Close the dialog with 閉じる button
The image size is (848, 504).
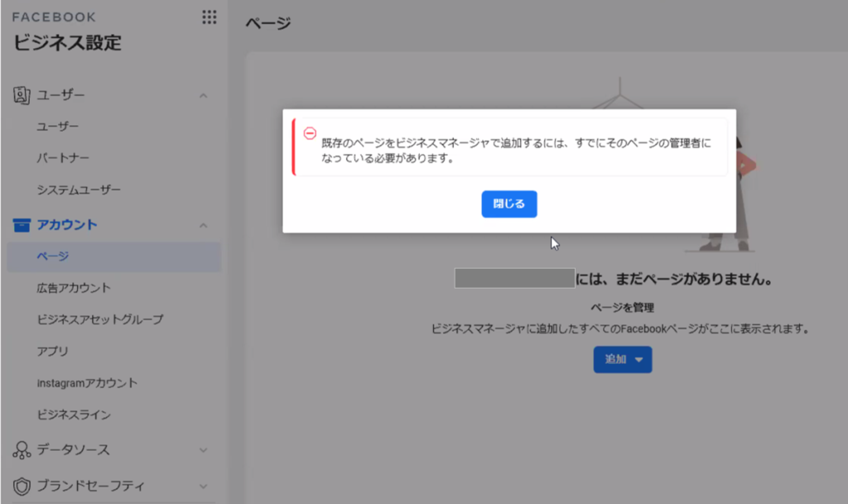pos(509,204)
